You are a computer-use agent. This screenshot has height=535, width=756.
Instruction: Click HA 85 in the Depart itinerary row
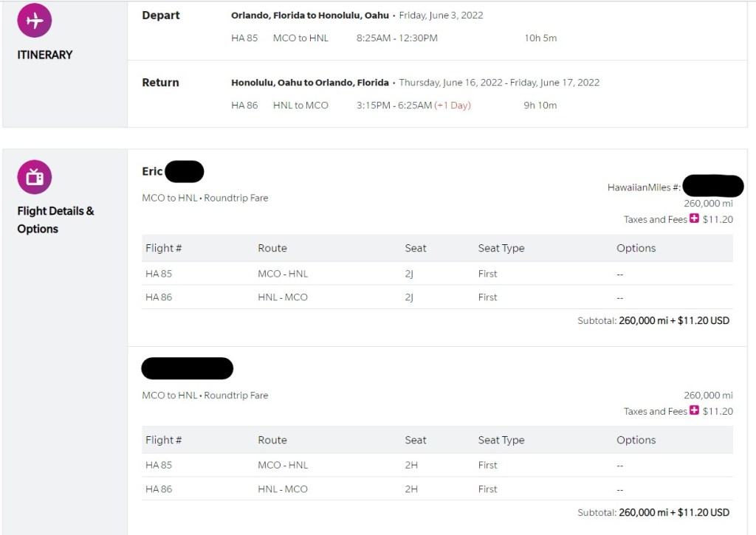(244, 38)
